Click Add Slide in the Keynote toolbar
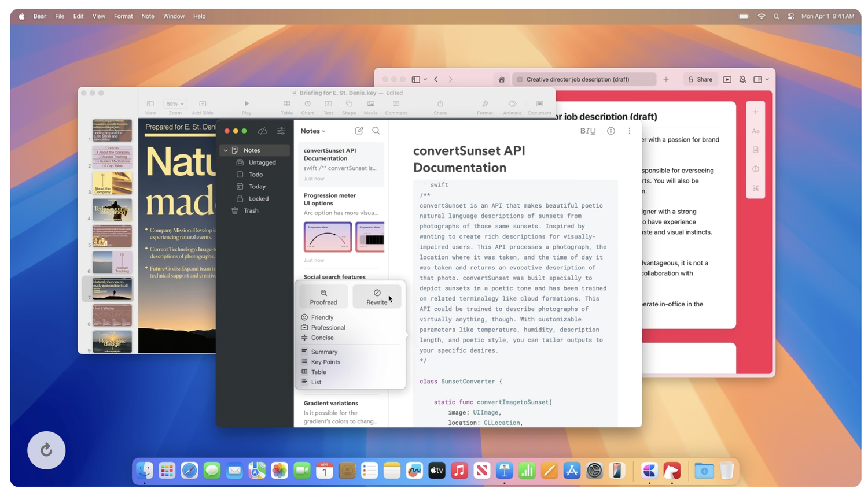The height and width of the screenshot is (492, 868). click(x=203, y=108)
